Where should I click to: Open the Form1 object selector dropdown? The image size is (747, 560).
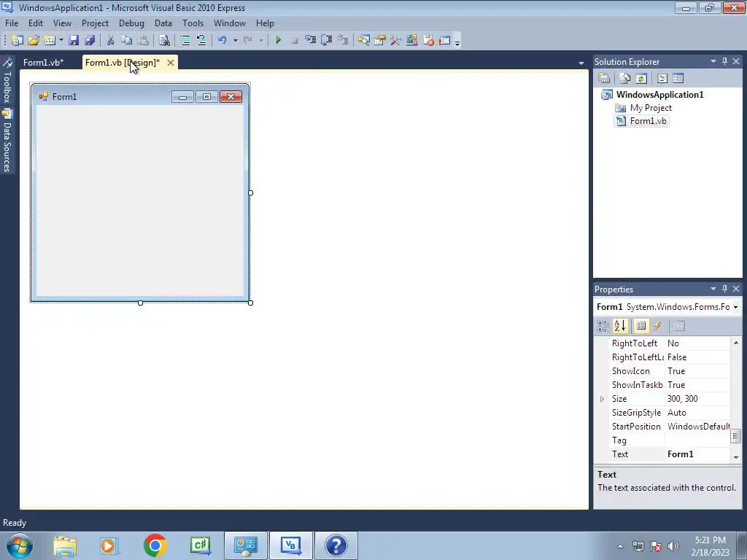pos(735,307)
